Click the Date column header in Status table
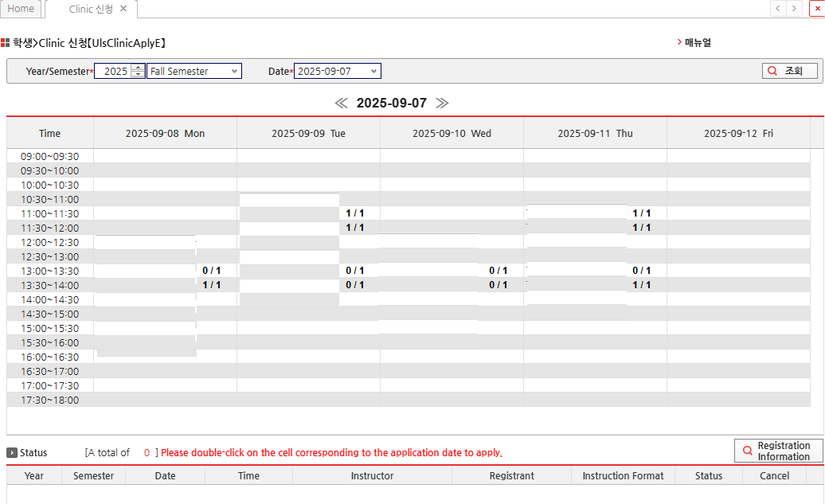The image size is (825, 504). tap(165, 475)
